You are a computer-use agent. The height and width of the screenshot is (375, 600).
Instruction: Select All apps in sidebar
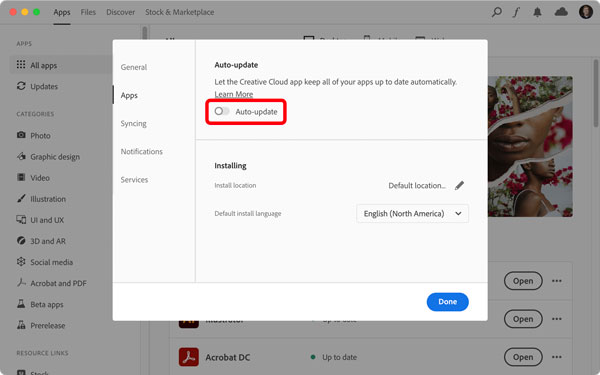[60, 65]
